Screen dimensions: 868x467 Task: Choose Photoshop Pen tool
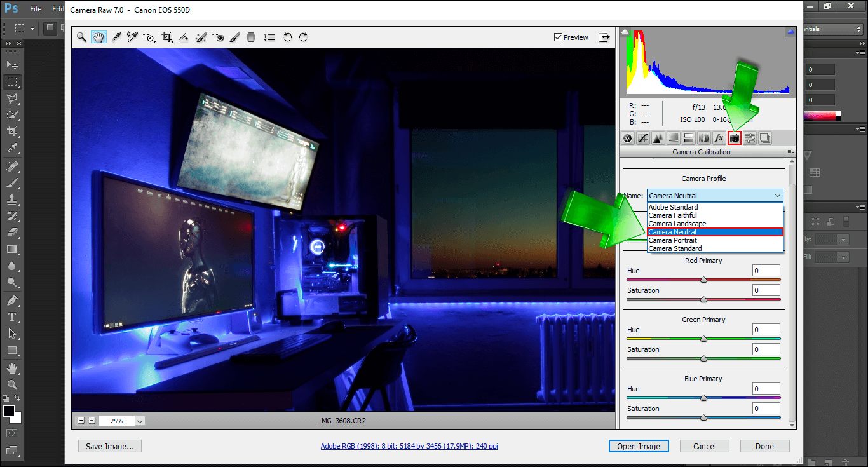pyautogui.click(x=11, y=300)
